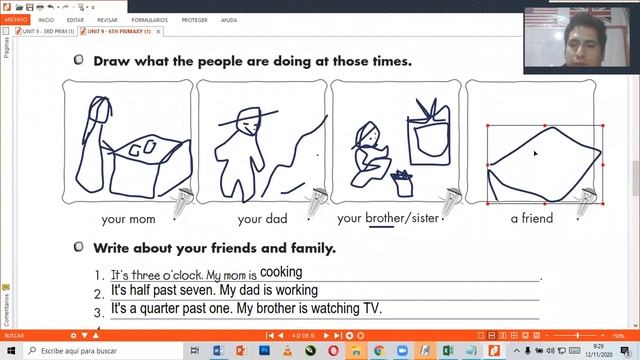Click the selected diamond drawing in friend box
Screen dimensions: 640x360
[544, 164]
